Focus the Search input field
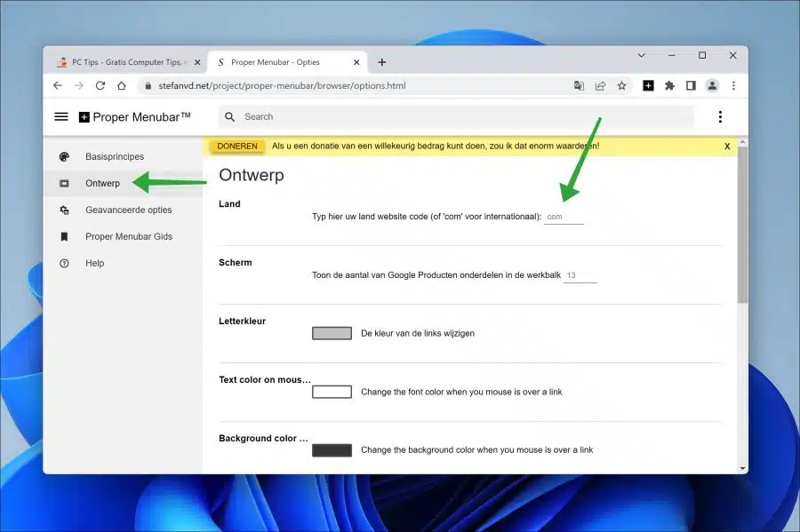The width and height of the screenshot is (800, 532). tap(457, 116)
